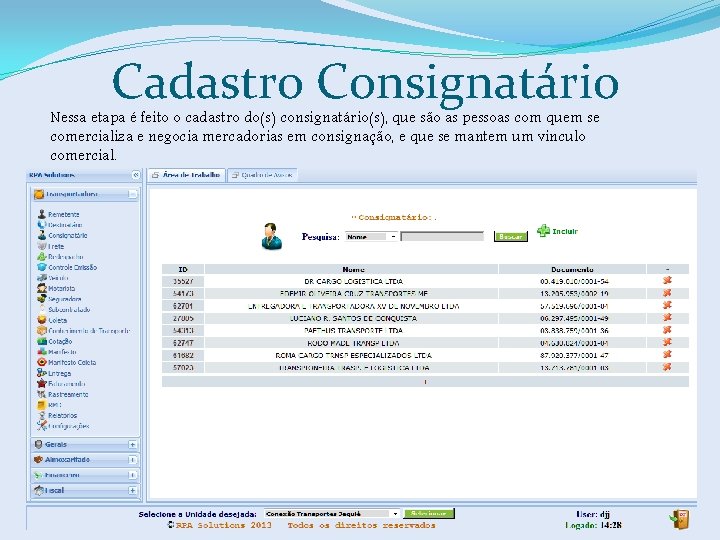Delete the PARTHUS TRANSPORTE LTDA row

[x=667, y=330]
